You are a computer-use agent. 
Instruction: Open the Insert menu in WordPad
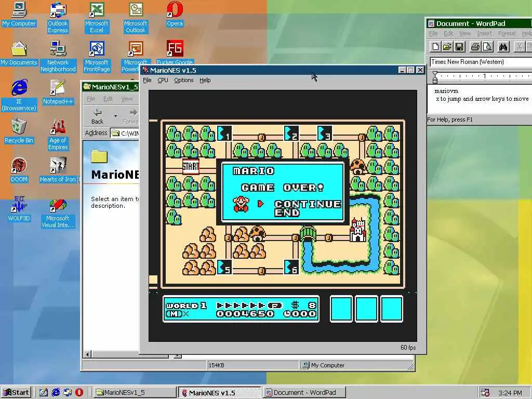[x=485, y=33]
